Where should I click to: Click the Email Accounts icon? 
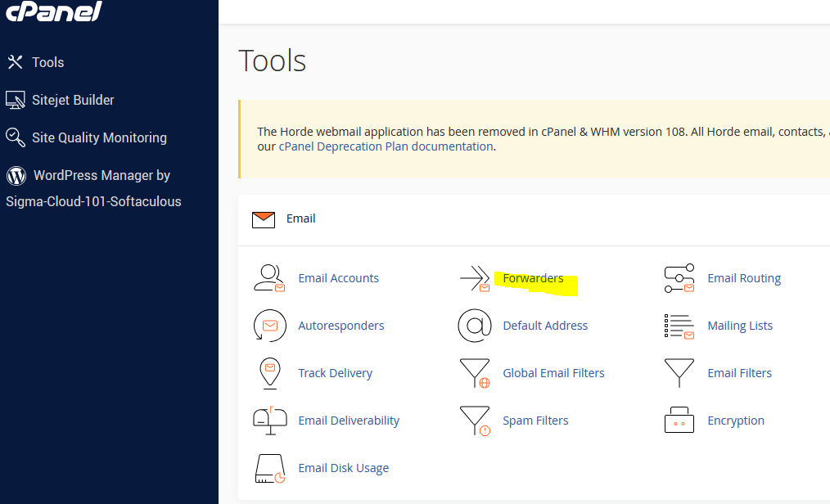click(268, 278)
